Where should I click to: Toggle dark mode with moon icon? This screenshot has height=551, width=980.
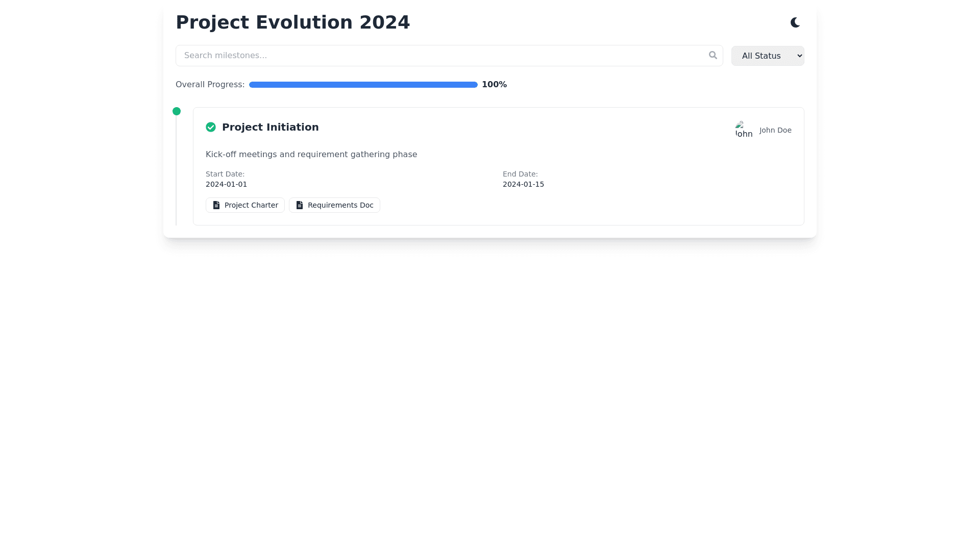pyautogui.click(x=795, y=22)
